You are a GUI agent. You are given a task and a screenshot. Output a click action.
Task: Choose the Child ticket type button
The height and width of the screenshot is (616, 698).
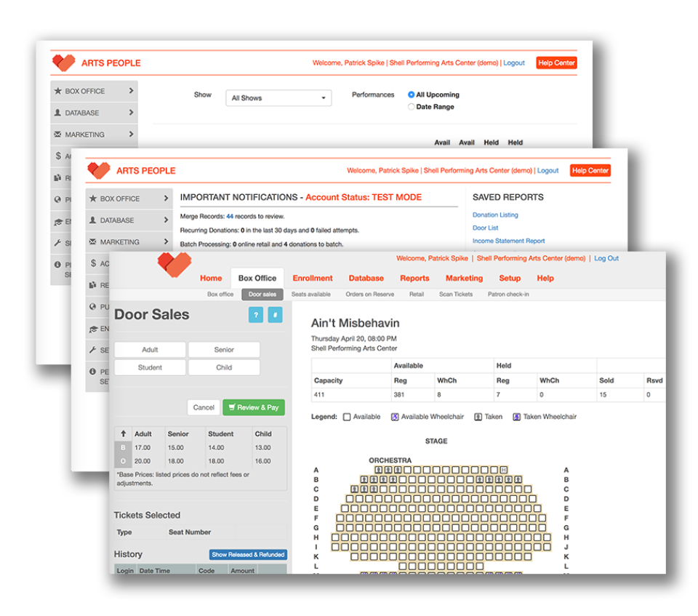224,367
